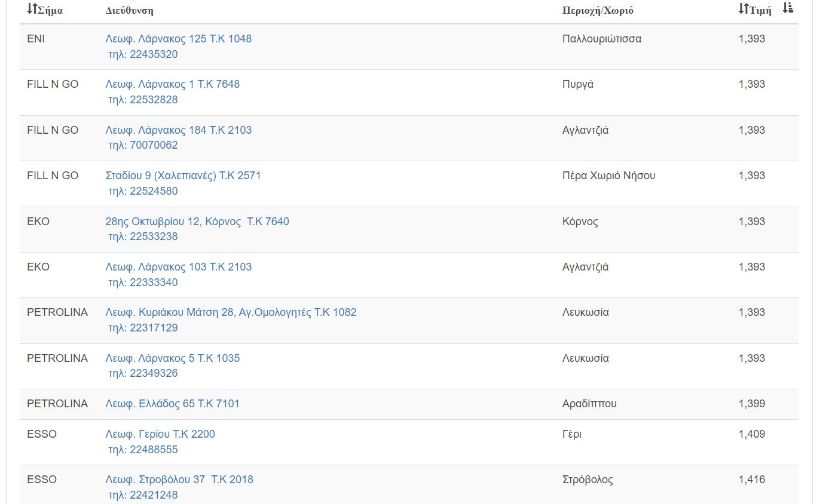835x504 pixels.
Task: Open address Λεωφ. Λάρνακος 125 Τ.Κ 1048
Action: click(x=178, y=39)
